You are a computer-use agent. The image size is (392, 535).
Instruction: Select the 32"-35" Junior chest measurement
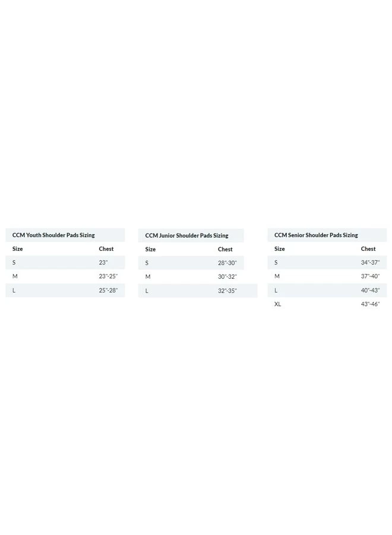[x=227, y=291]
